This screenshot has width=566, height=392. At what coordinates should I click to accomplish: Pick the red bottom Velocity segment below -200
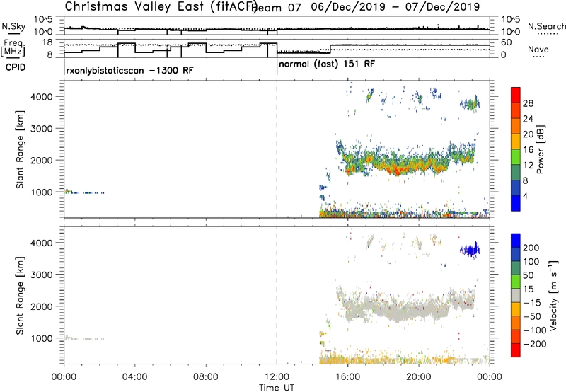pos(516,350)
